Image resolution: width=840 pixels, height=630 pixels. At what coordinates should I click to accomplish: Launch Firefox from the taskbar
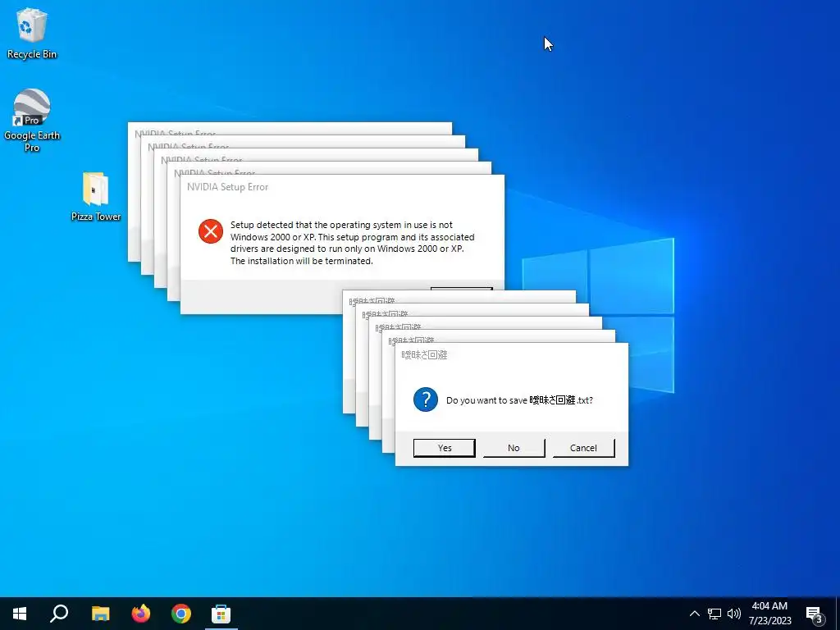click(x=141, y=614)
